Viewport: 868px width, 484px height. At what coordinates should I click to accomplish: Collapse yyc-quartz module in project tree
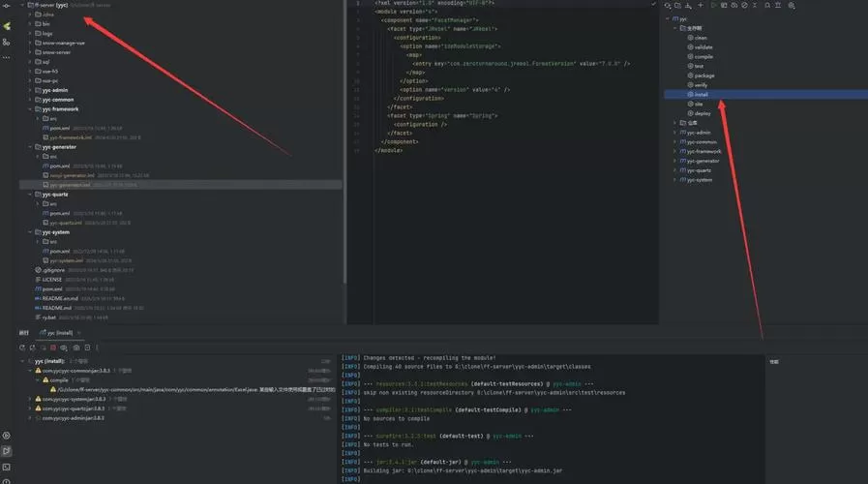coord(30,195)
